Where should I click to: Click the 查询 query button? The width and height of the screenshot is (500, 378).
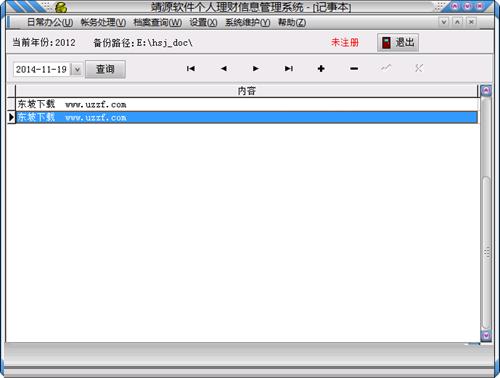(105, 69)
